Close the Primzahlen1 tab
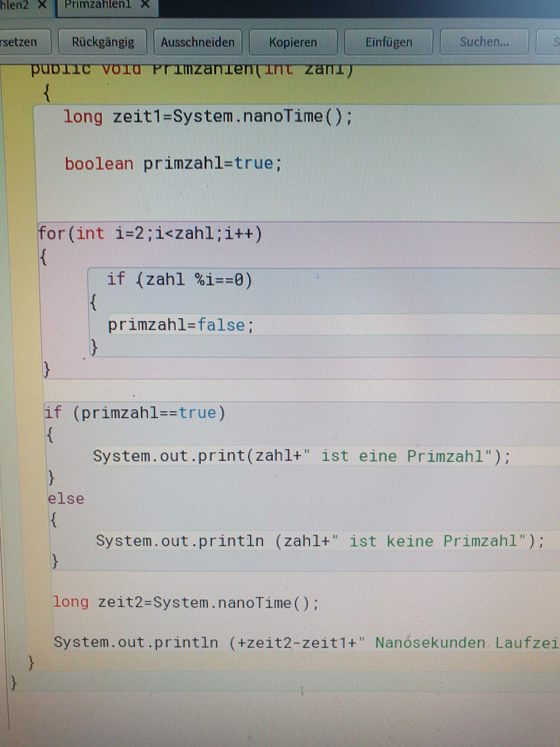 click(x=145, y=5)
